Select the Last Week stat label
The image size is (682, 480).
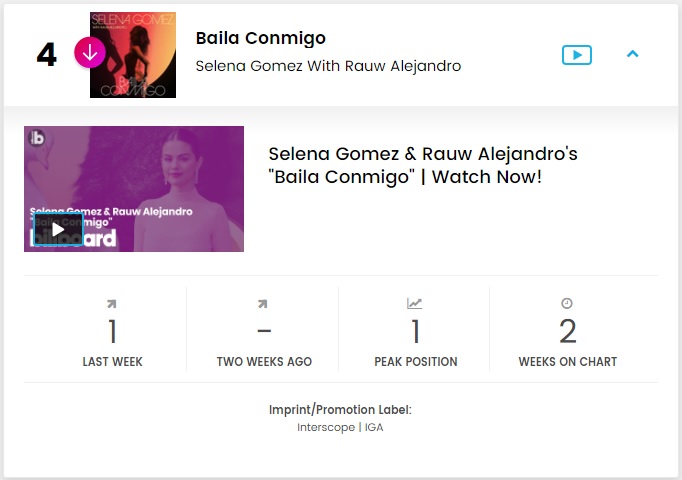pyautogui.click(x=113, y=362)
